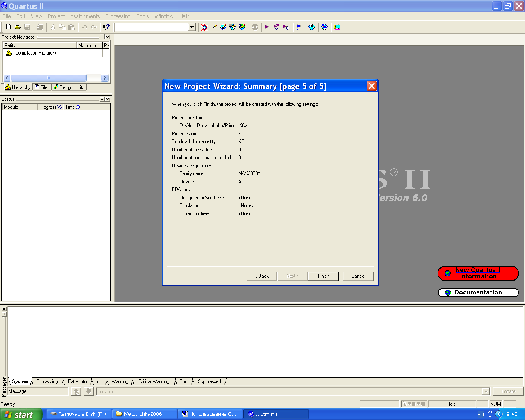Open a file with the folder icon
Image resolution: width=525 pixels, height=420 pixels.
[x=18, y=27]
